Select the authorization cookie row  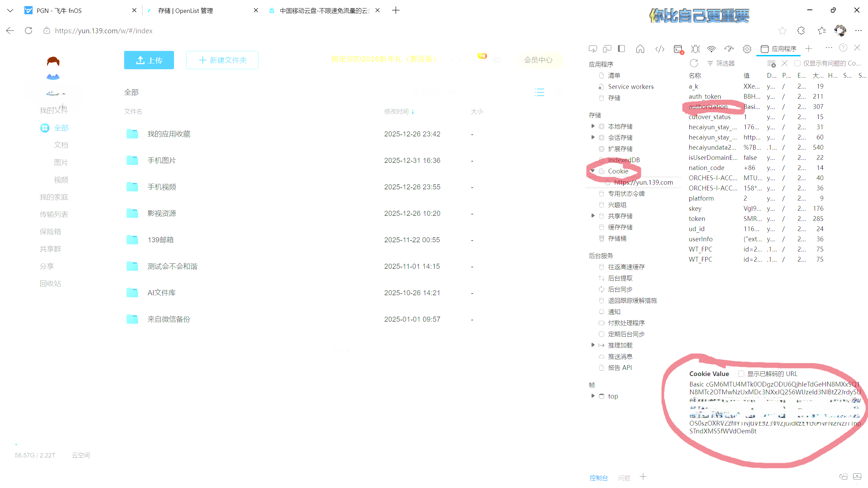[x=708, y=107]
